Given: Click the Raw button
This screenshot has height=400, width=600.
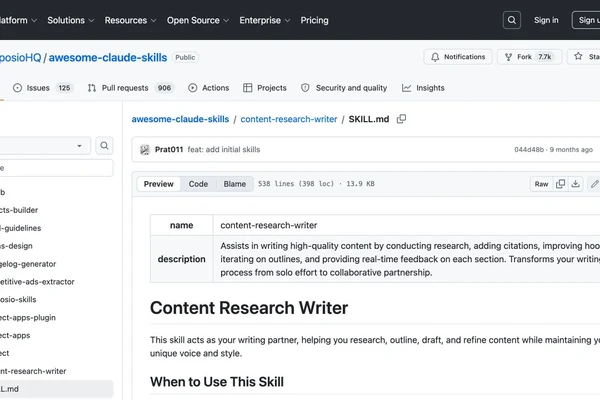Looking at the screenshot, I should [x=541, y=184].
